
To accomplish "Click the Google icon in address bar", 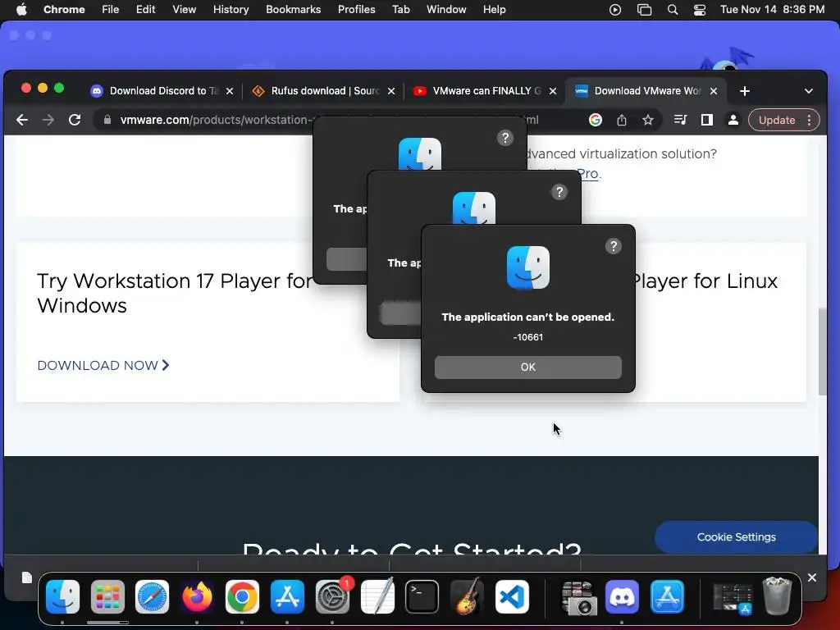I will click(x=596, y=120).
